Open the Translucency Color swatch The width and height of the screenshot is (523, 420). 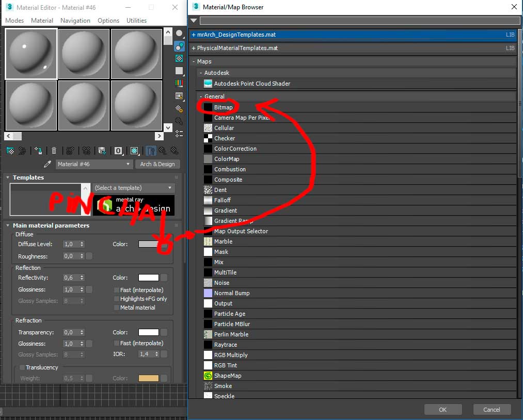(x=148, y=378)
